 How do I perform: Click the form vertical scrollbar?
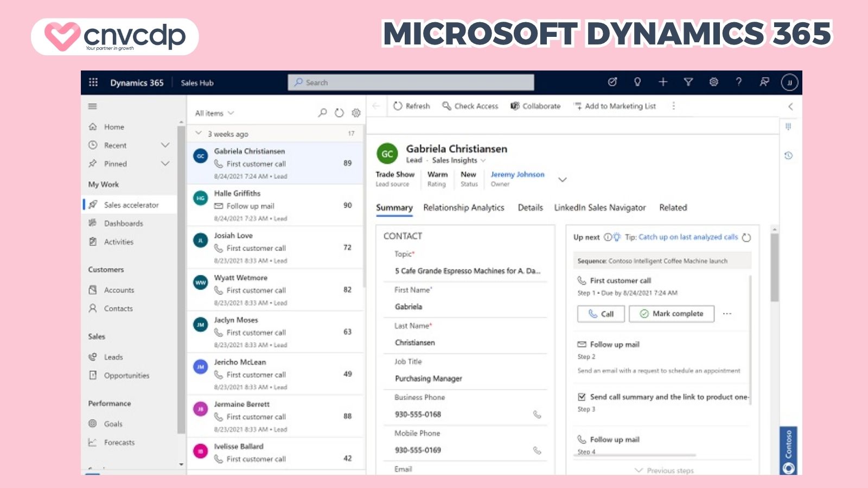coord(775,268)
